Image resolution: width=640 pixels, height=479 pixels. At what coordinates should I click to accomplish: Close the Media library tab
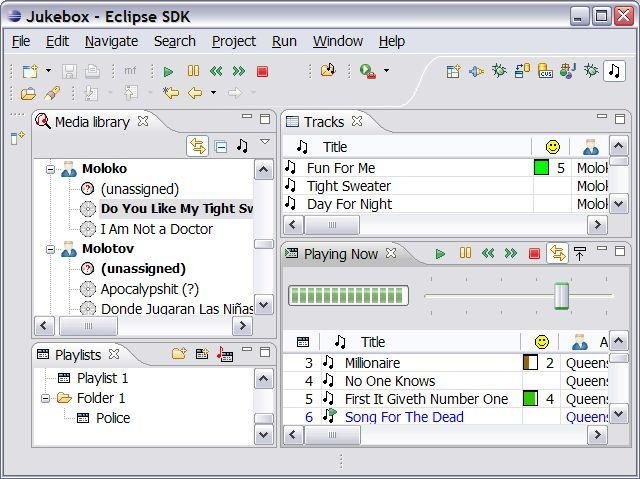coord(143,121)
